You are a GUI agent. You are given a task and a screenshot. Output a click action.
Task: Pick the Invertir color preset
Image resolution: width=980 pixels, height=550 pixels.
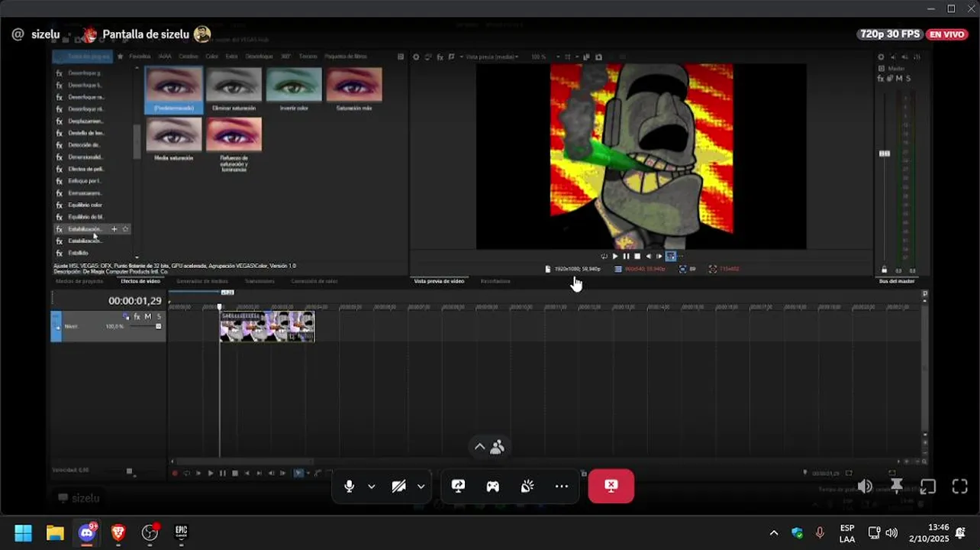tap(294, 90)
